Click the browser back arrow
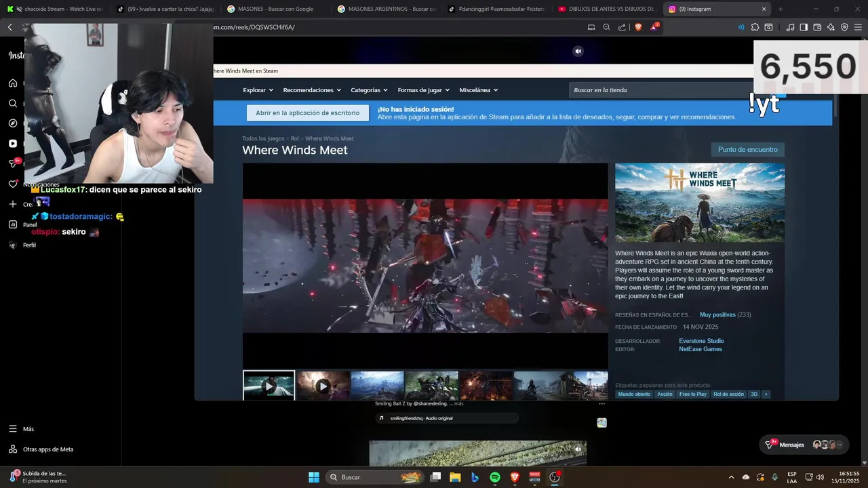868x488 pixels. coord(10,27)
